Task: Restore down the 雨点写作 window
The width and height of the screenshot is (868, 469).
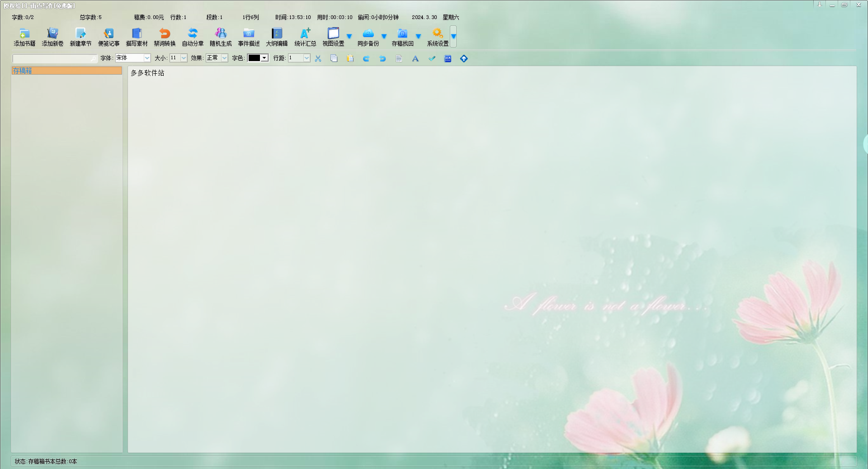Action: (x=844, y=5)
